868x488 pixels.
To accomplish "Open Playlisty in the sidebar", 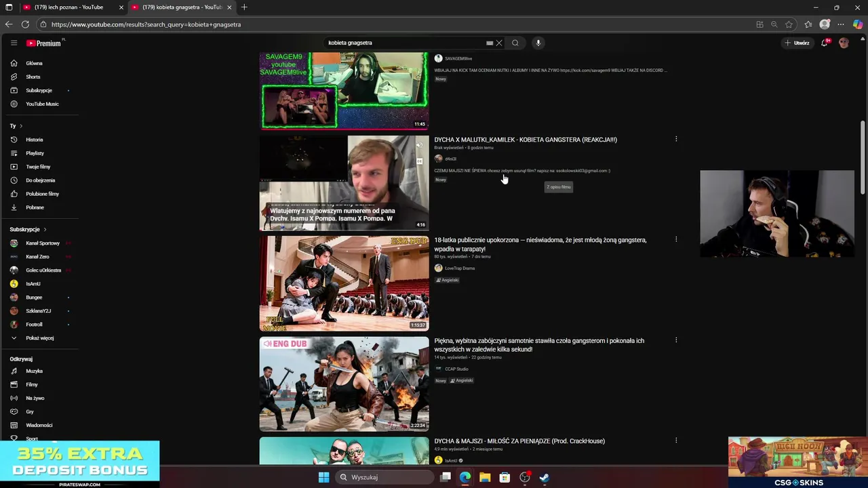I will click(x=35, y=153).
